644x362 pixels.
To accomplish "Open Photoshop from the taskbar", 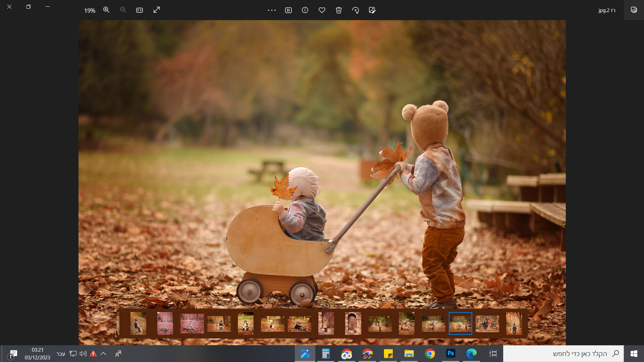I will (x=450, y=353).
